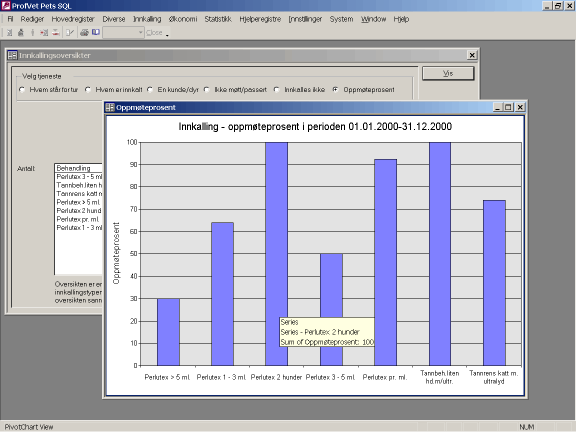Click the 'Perlutex > 5 ml' chart bar
This screenshot has height=432, width=576.
(x=168, y=332)
